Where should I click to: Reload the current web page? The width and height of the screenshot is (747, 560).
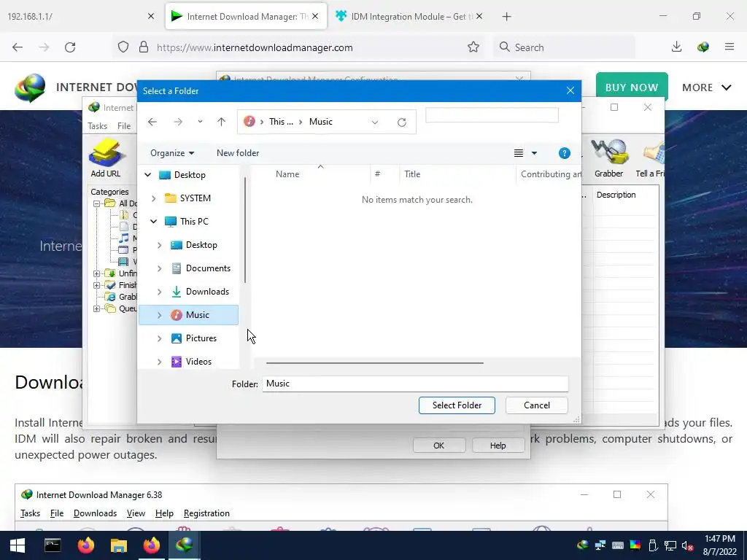point(70,47)
